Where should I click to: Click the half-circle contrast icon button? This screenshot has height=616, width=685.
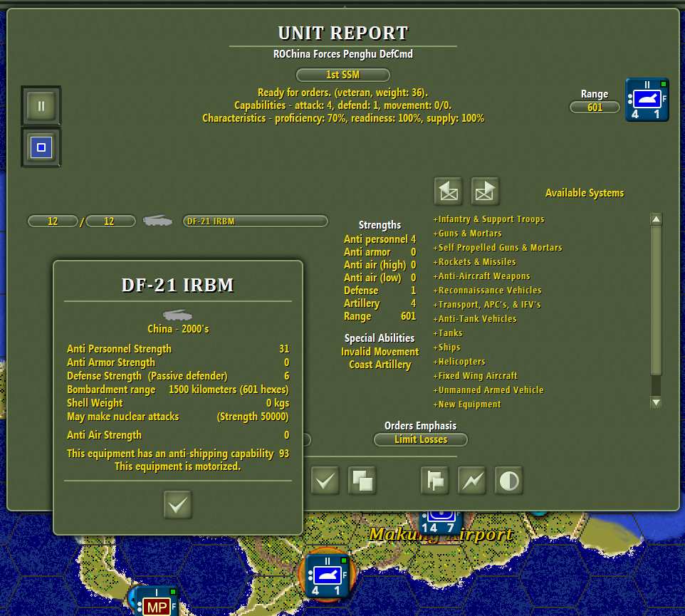click(x=509, y=481)
